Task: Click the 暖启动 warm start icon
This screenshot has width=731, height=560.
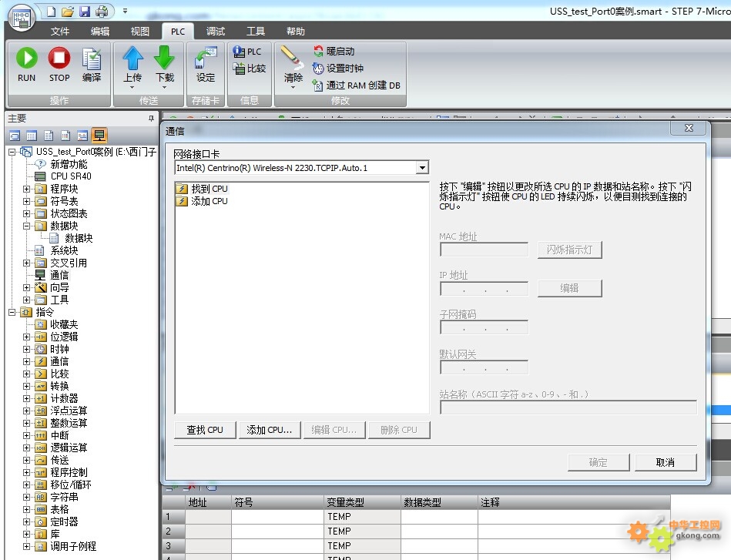Action: tap(318, 51)
